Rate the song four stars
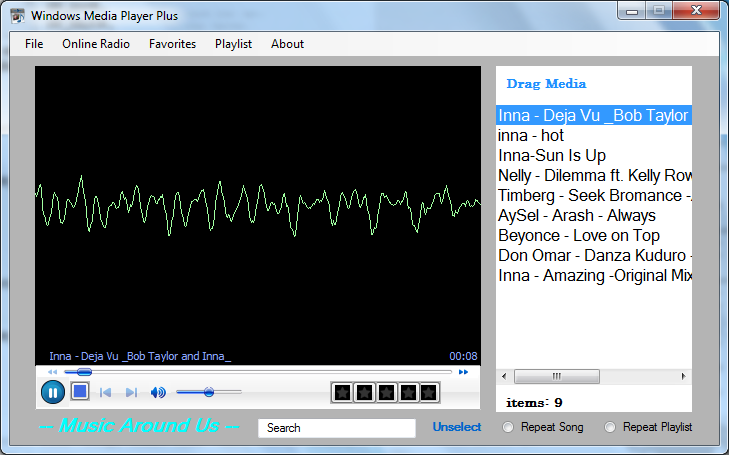Screen dimensions: 729x455 tap(408, 393)
